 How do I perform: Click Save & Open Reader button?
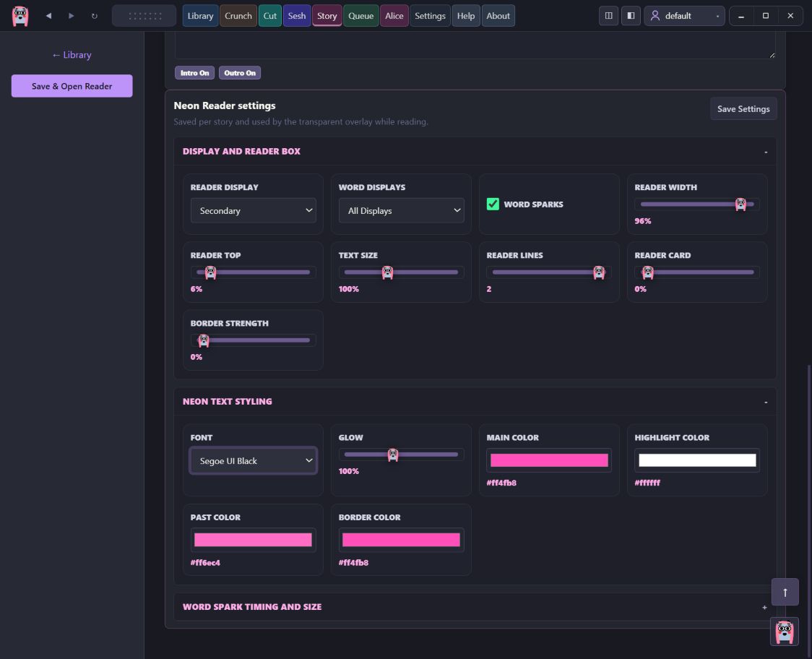coord(72,86)
